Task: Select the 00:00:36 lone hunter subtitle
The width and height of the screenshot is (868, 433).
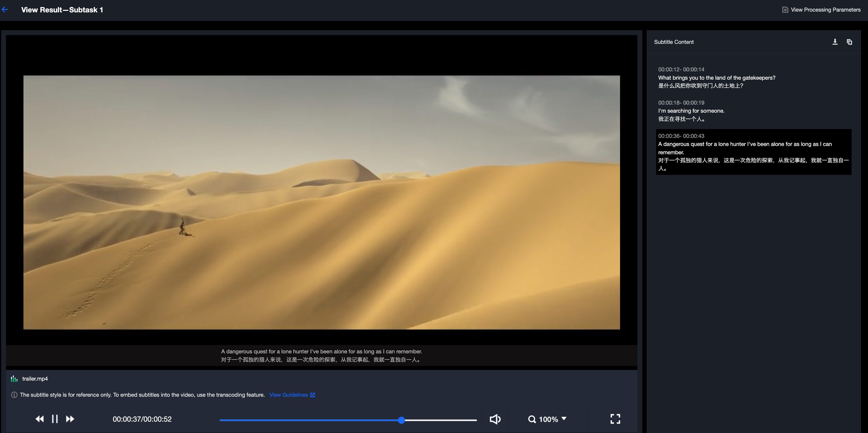Action: [753, 152]
